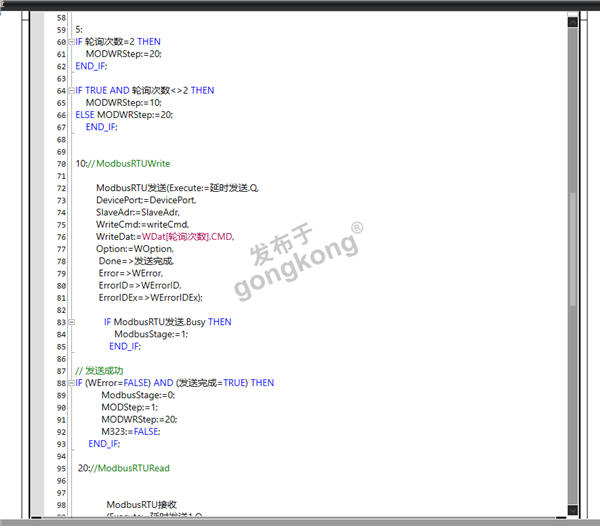Click the vertical scrollbar thumb
The height and width of the screenshot is (526, 600).
pyautogui.click(x=572, y=250)
